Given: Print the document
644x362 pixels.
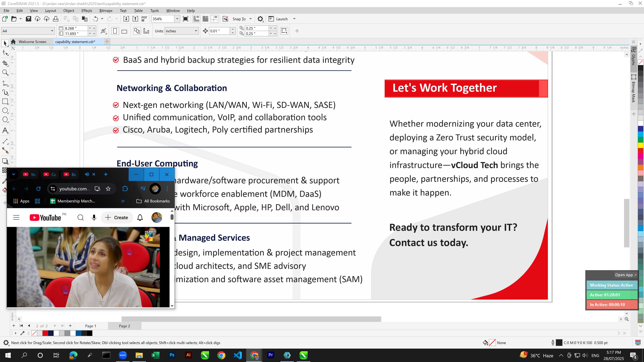Looking at the screenshot, I should pyautogui.click(x=56, y=19).
